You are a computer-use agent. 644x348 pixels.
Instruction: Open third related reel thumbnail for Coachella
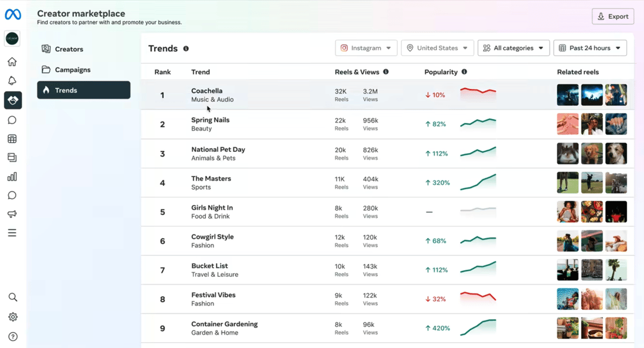(x=616, y=95)
